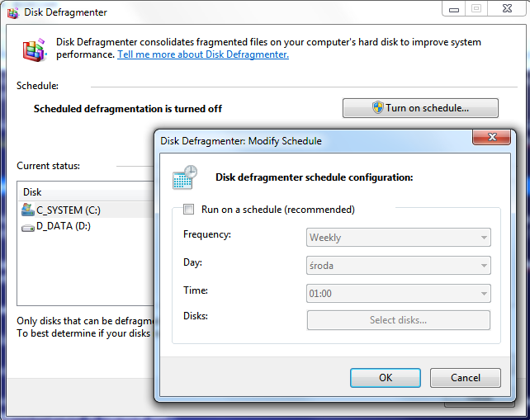Open the Day dropdown showing środa

[399, 265]
